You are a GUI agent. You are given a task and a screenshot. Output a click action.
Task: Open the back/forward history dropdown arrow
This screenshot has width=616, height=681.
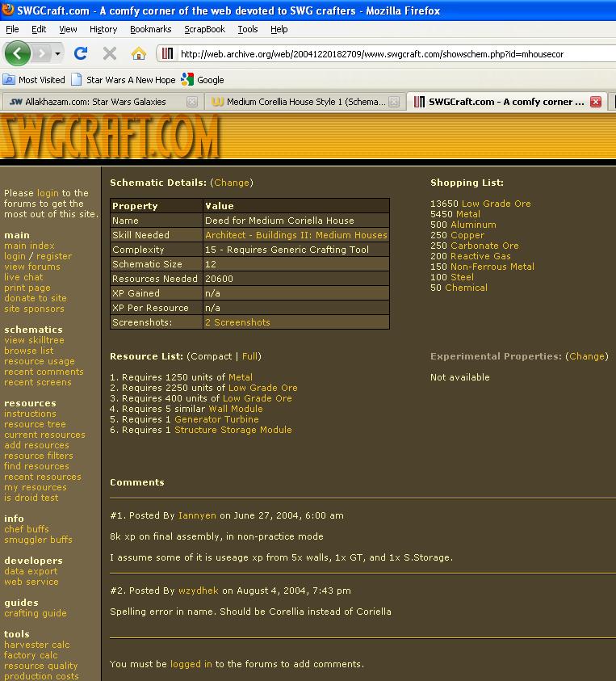(x=58, y=53)
